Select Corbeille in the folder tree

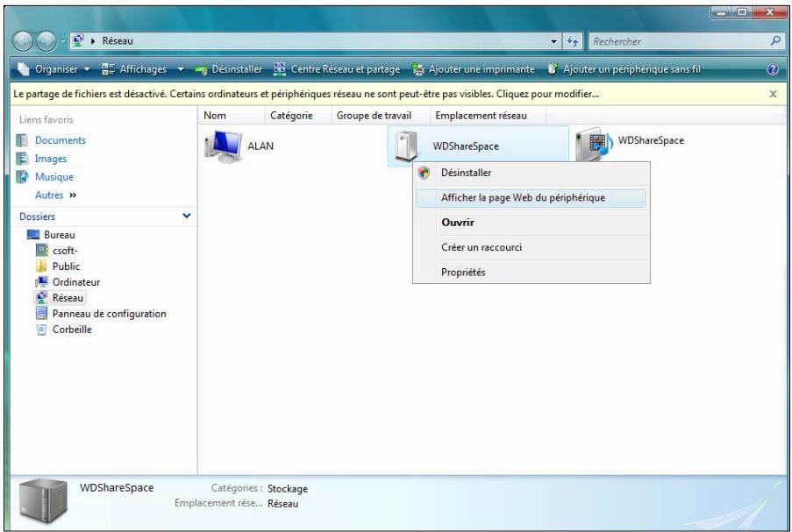pos(72,330)
